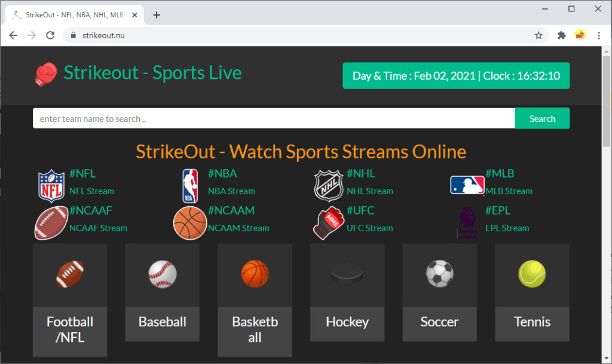The width and height of the screenshot is (612, 364).
Task: Click the red boxing glove site logo
Action: pyautogui.click(x=45, y=74)
